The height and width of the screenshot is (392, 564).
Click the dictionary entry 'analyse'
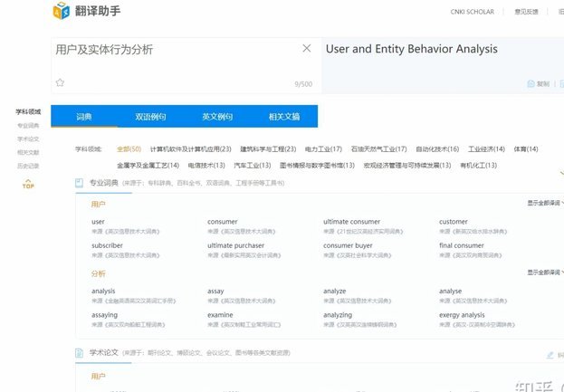coord(450,292)
